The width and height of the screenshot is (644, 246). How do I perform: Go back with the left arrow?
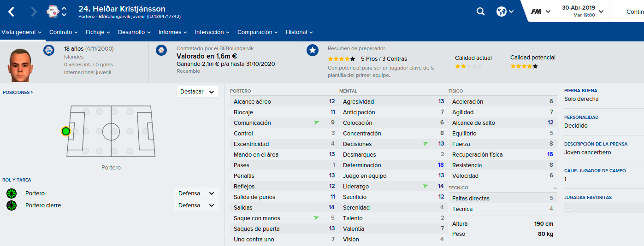(12, 12)
